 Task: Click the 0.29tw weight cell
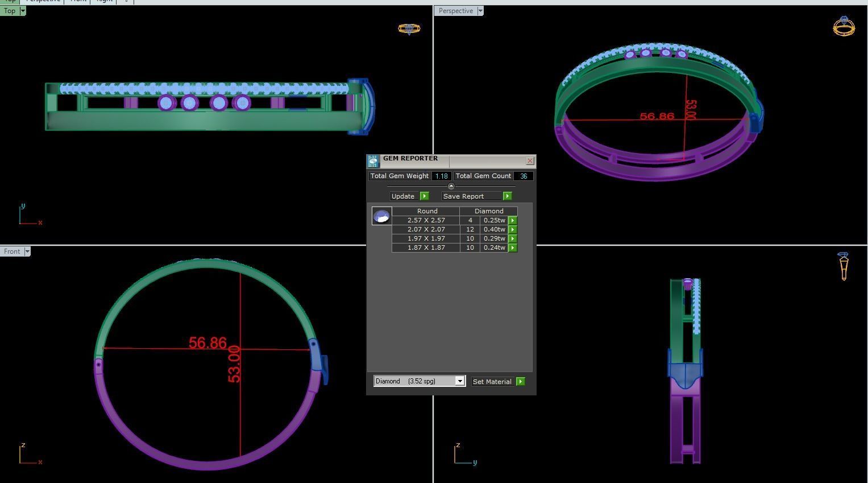point(494,238)
